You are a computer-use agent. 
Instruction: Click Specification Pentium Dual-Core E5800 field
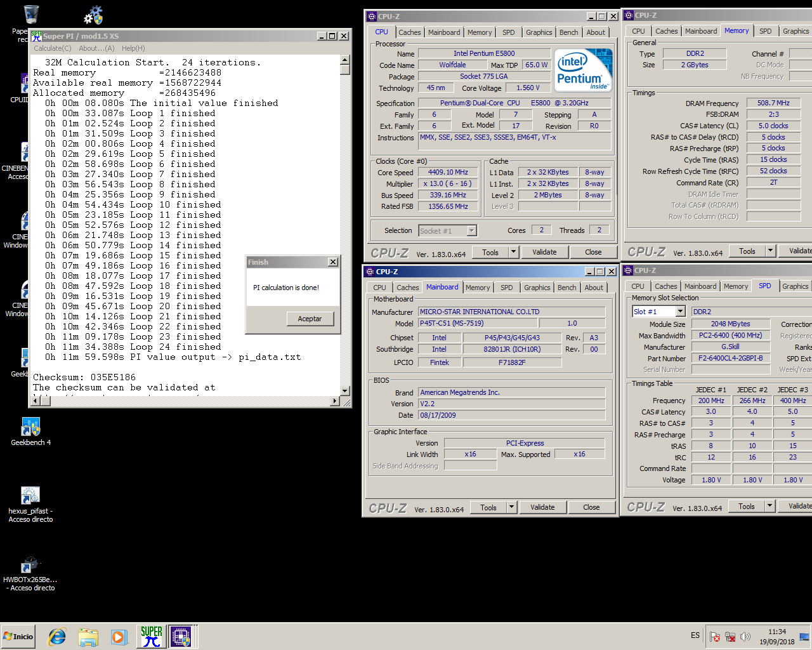pos(514,103)
